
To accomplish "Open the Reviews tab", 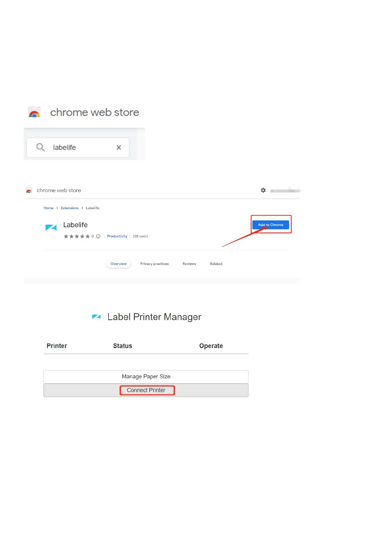I will (189, 264).
